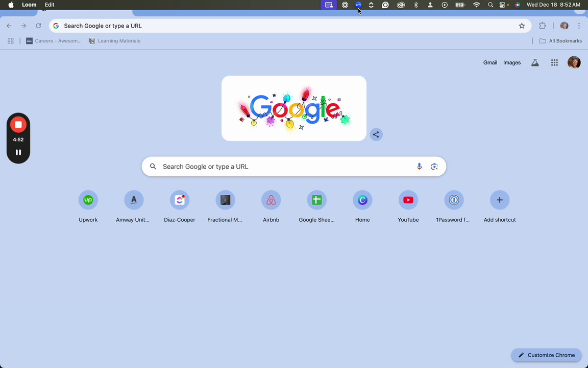Image resolution: width=588 pixels, height=368 pixels.
Task: Open the Apple menu
Action: (x=11, y=5)
